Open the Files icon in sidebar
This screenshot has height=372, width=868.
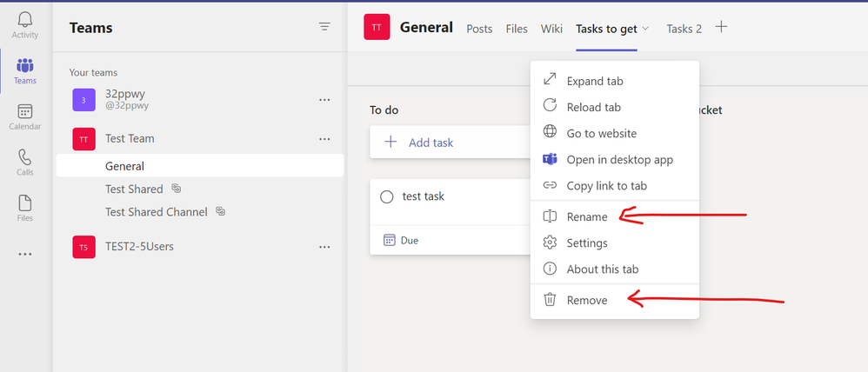(24, 204)
